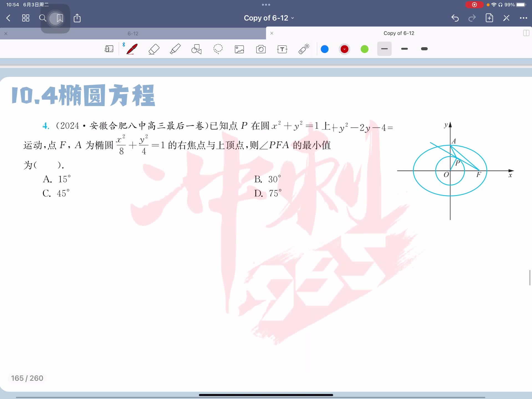Switch to the 6-12 tab
The width and height of the screenshot is (532, 399).
133,34
